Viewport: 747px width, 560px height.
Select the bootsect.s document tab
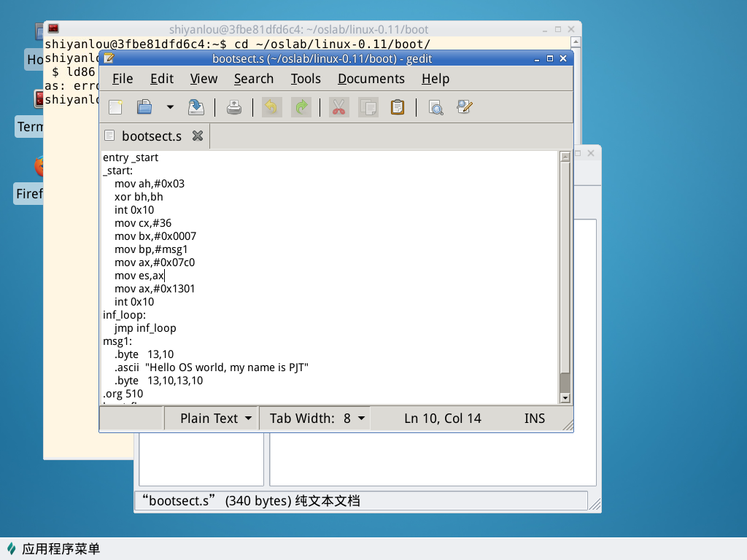[151, 136]
